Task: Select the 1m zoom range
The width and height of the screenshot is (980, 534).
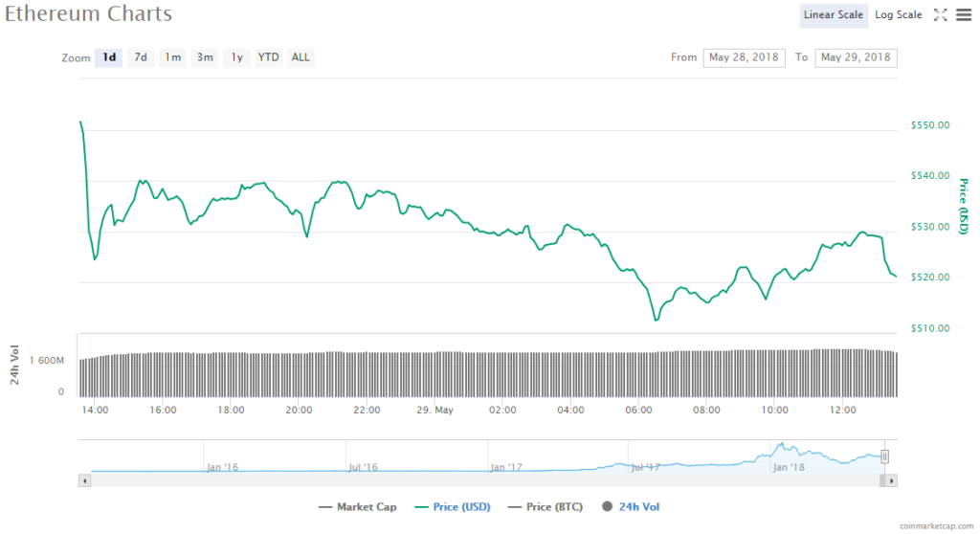Action: (172, 57)
